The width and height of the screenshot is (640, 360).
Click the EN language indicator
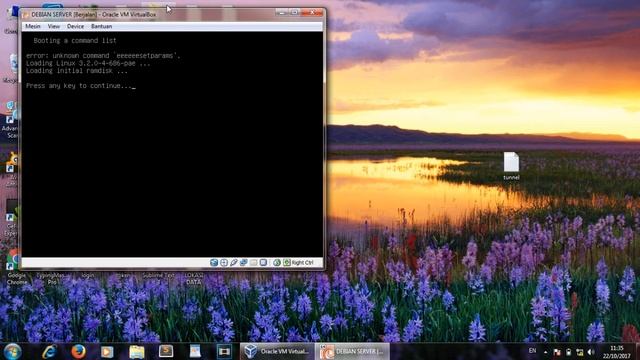[532, 351]
